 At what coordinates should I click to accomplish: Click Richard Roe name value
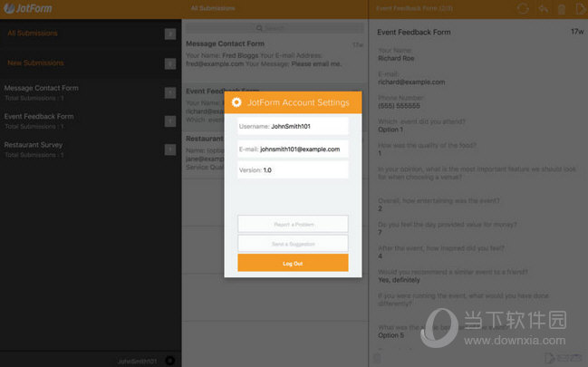(396, 58)
